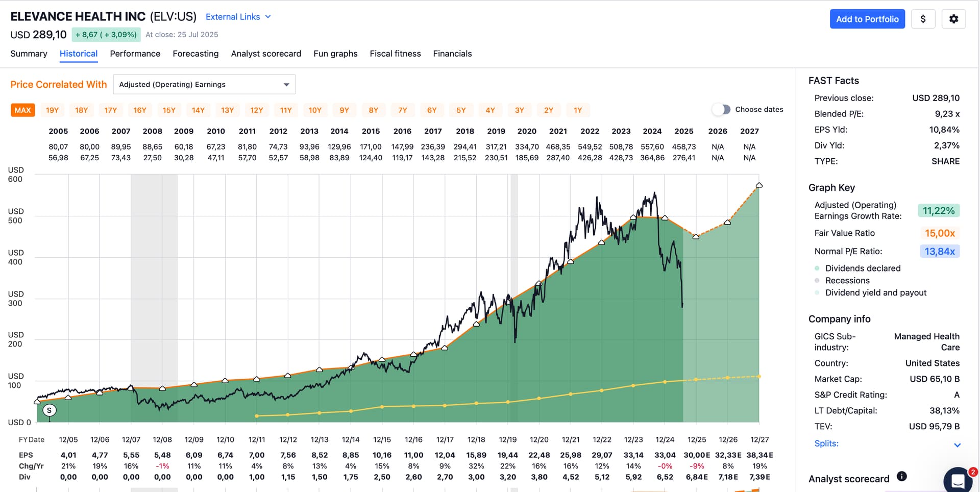Switch to the Performance tab

coord(135,54)
